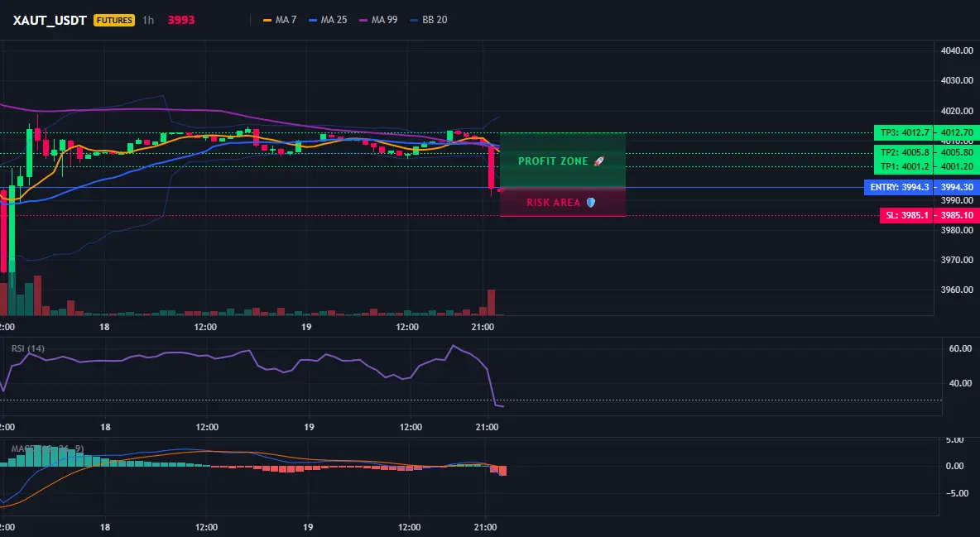Click date 18 on the MACD pane time axis
980x537 pixels.
(x=105, y=527)
